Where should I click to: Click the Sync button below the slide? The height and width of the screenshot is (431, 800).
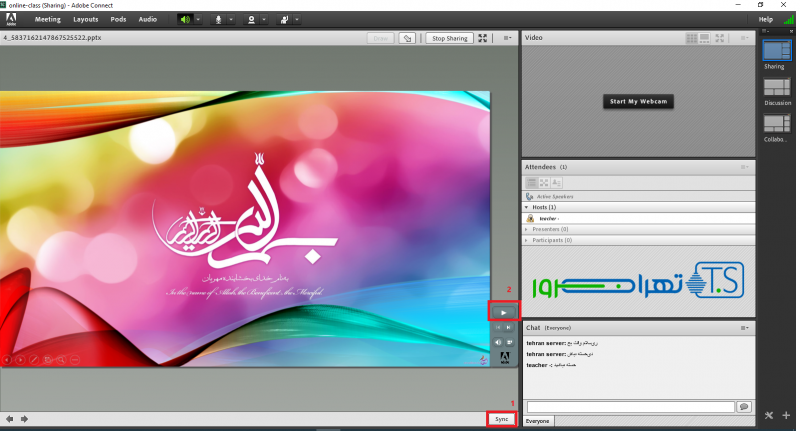(x=502, y=419)
